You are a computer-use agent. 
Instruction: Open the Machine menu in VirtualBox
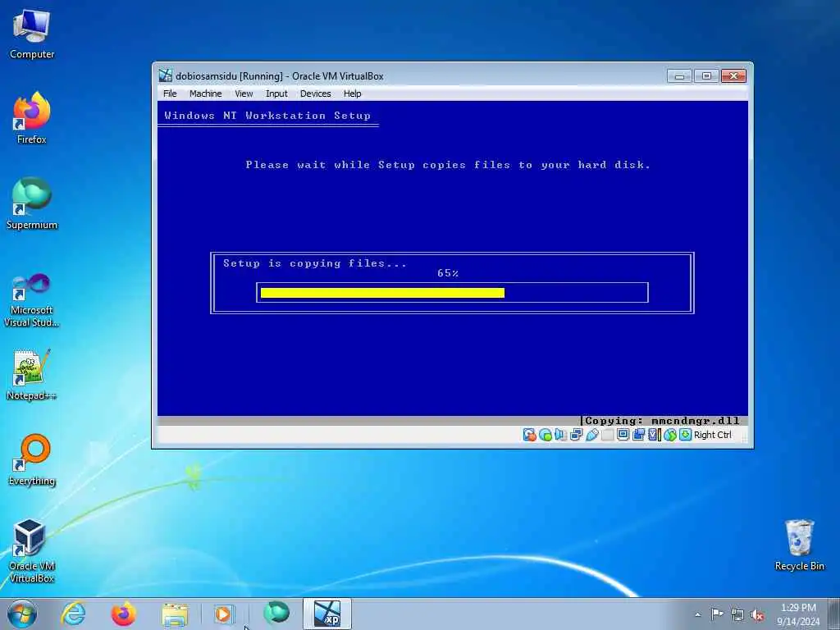point(205,94)
